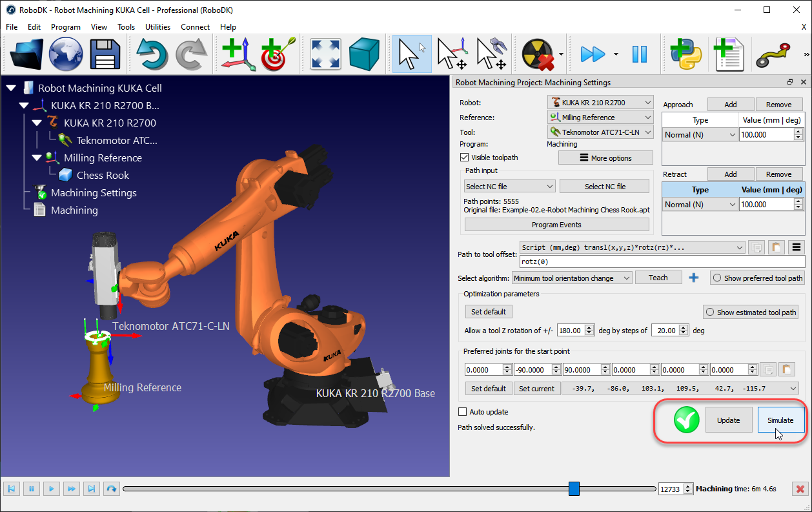Open the Program menu
This screenshot has height=512, width=812.
65,27
